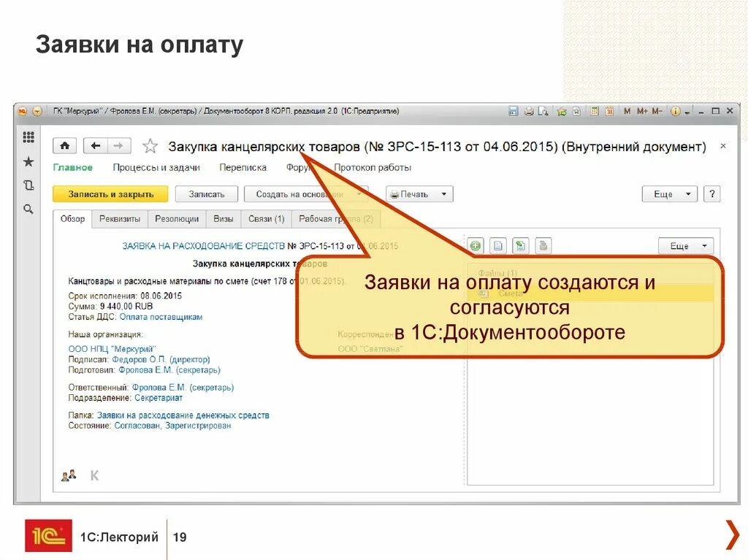Viewport: 748px width, 560px height.
Task: Select the Резолюции tab
Action: tap(177, 219)
